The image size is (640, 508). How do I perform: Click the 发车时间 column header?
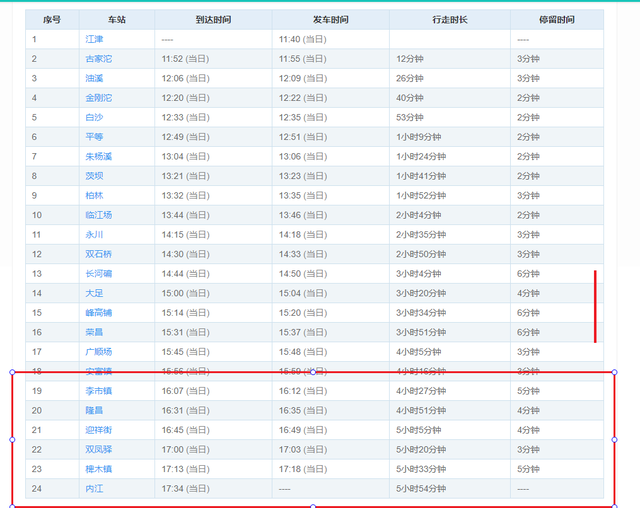331,20
